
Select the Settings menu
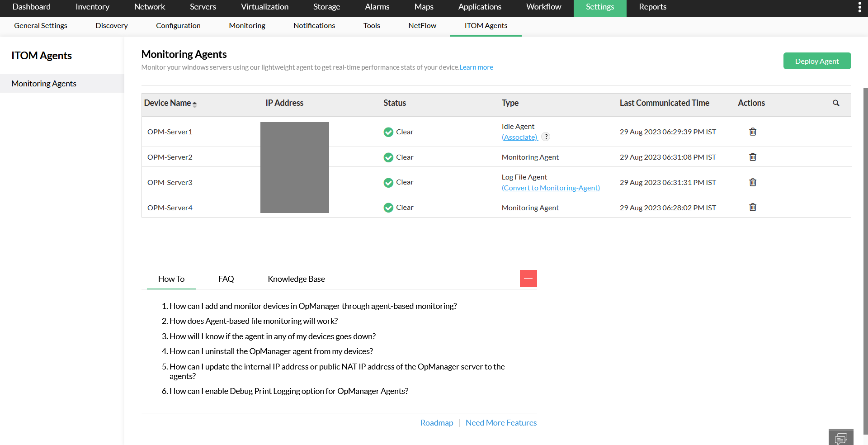coord(600,8)
